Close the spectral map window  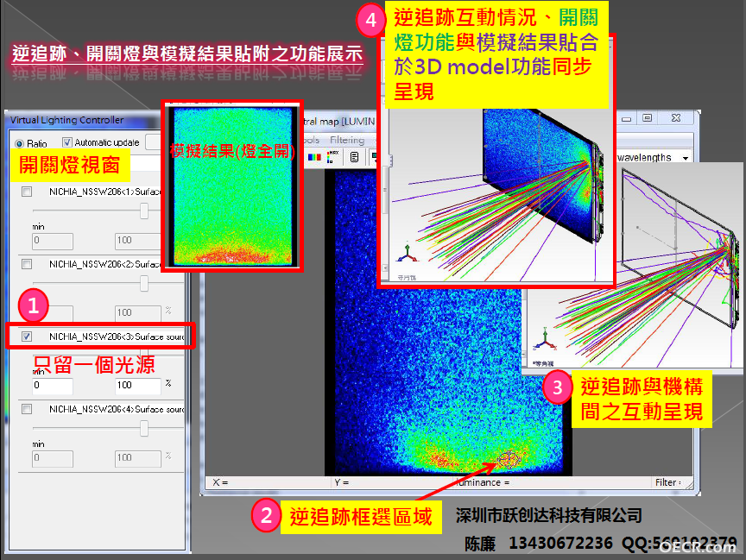(676, 118)
